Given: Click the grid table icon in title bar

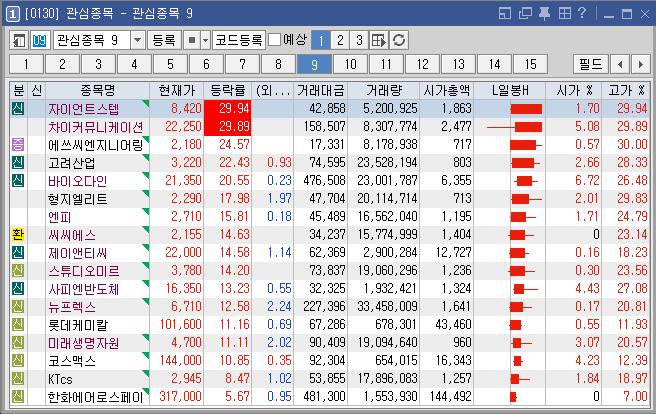Looking at the screenshot, I should pyautogui.click(x=564, y=13).
